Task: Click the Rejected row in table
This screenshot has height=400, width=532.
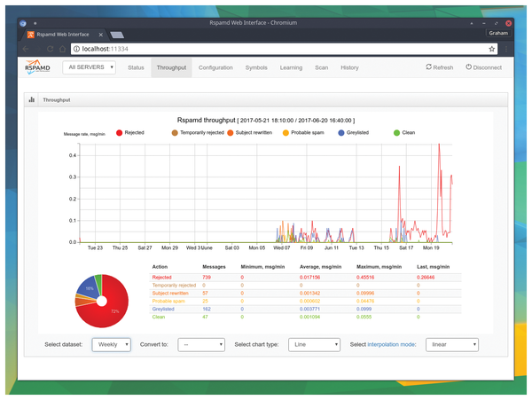Action: (x=305, y=278)
